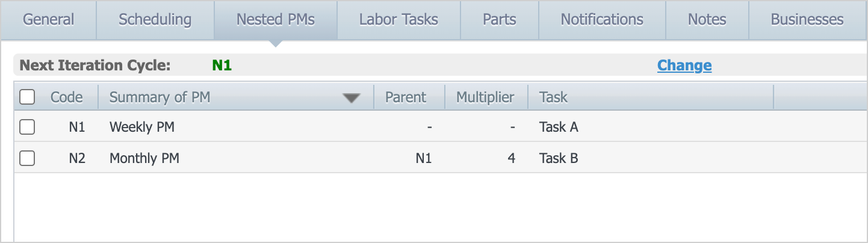Click the Parent column header
This screenshot has height=243, width=868.
(405, 97)
